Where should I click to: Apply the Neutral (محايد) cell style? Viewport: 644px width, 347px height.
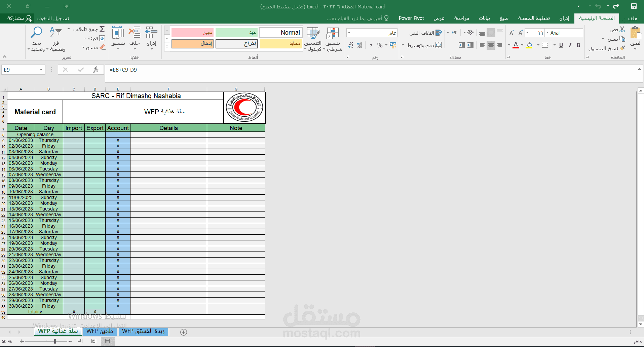[280, 44]
